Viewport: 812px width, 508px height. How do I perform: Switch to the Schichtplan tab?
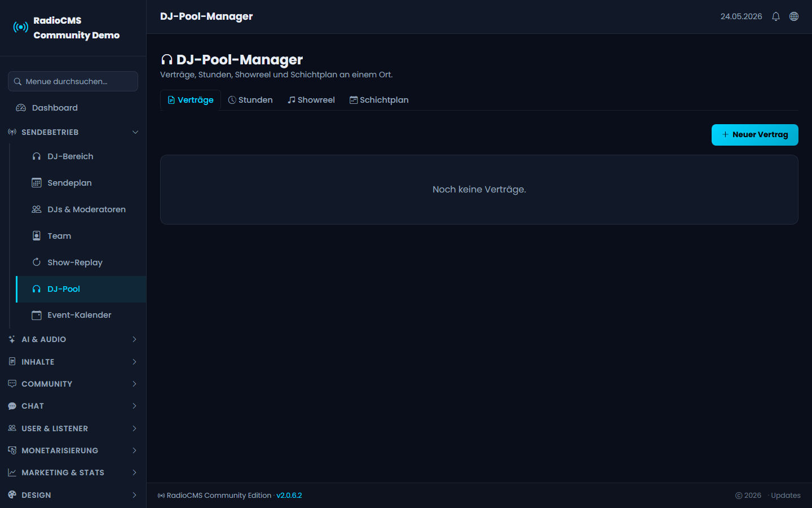coord(379,100)
